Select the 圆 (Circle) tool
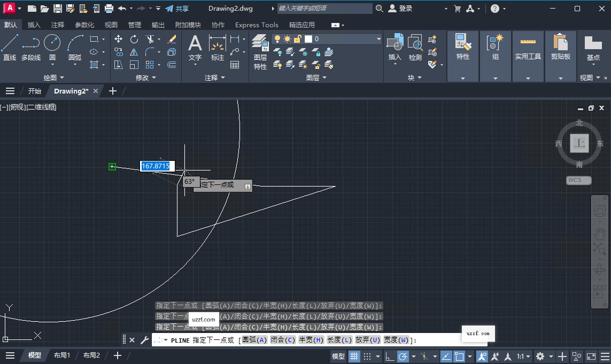Image resolution: width=611 pixels, height=364 pixels. click(52, 47)
